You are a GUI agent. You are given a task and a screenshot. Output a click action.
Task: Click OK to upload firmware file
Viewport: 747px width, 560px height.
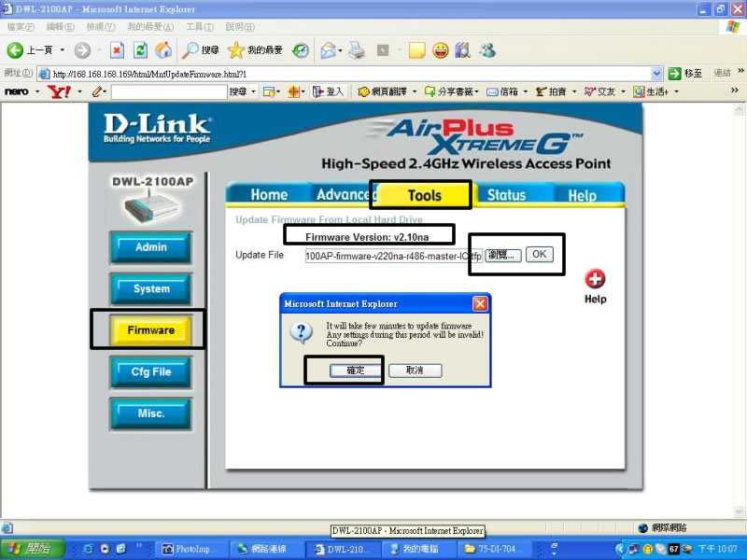[x=540, y=254]
